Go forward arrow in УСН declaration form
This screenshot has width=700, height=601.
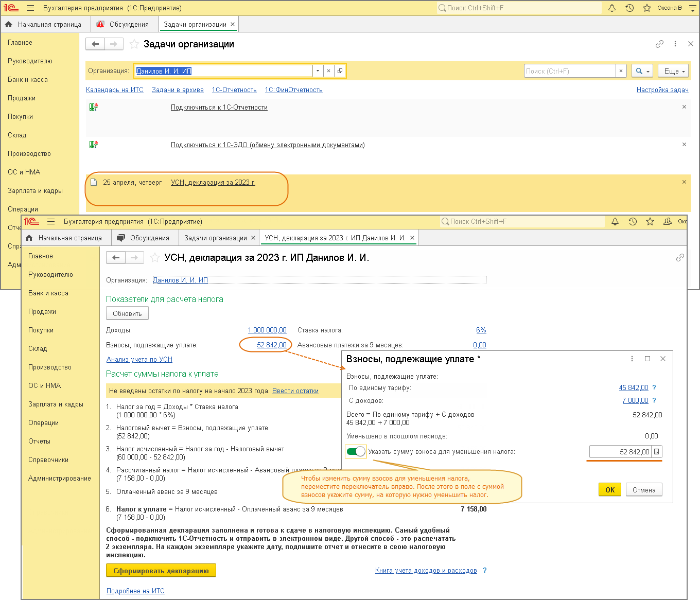(x=134, y=258)
